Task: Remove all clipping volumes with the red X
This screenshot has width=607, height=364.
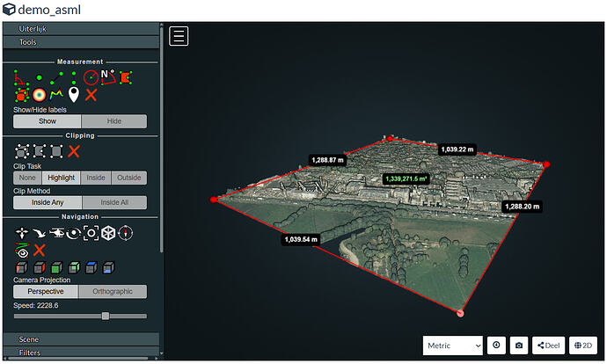Action: click(74, 151)
